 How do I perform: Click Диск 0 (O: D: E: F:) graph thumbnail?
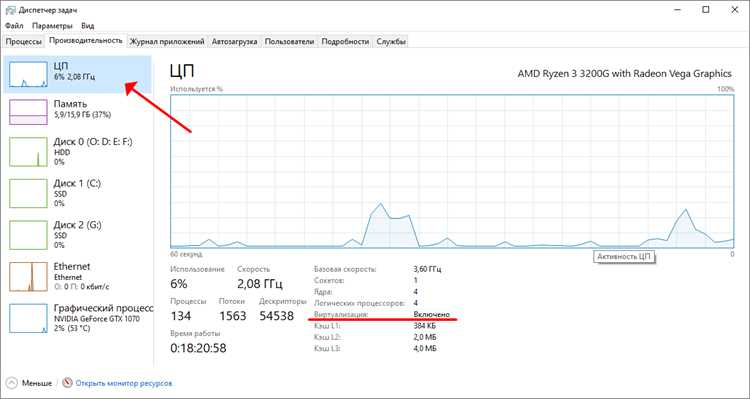click(28, 152)
